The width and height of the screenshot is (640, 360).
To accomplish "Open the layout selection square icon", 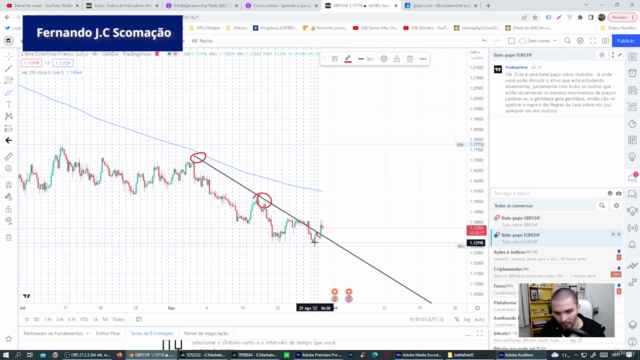I will coord(511,41).
